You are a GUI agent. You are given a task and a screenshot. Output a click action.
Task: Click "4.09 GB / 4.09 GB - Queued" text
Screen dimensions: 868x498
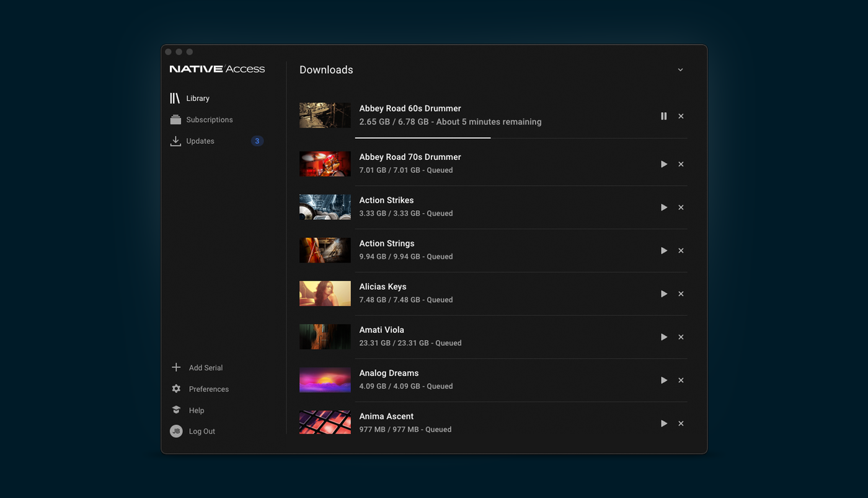click(406, 387)
